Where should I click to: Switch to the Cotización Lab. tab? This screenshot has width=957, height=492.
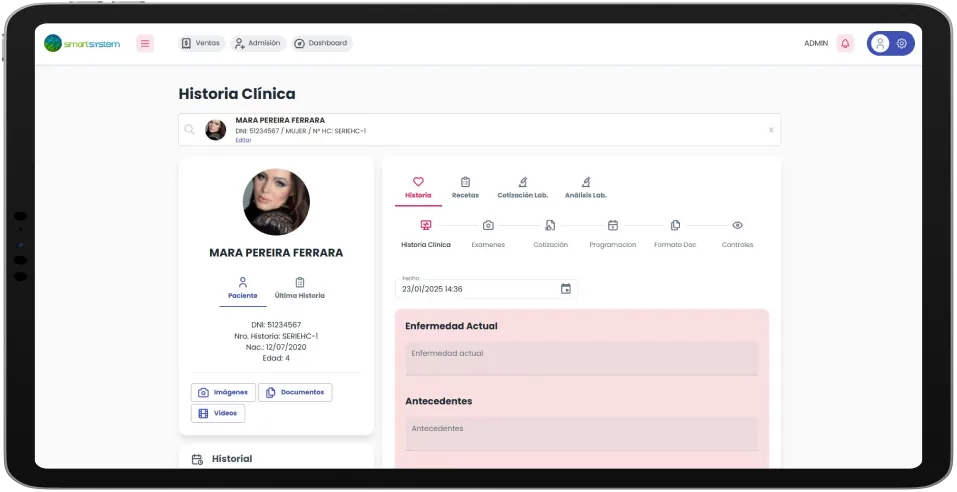[x=522, y=187]
